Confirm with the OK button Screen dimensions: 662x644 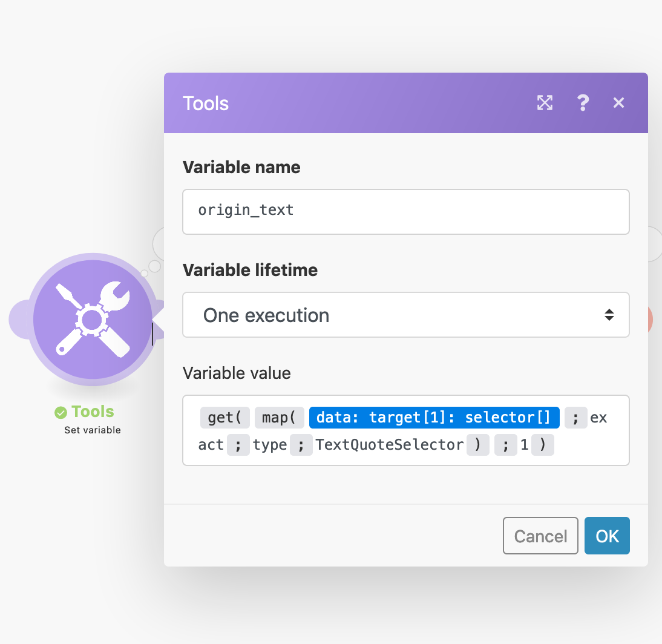607,536
